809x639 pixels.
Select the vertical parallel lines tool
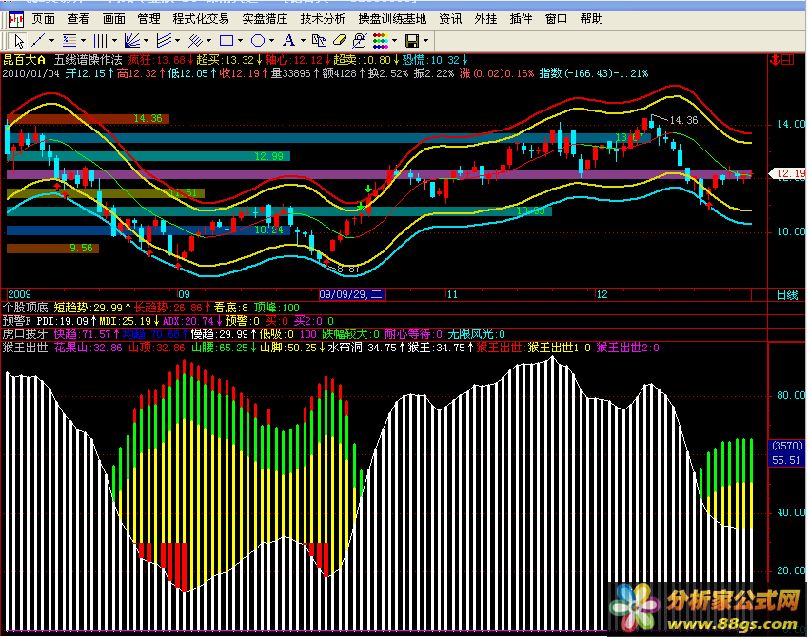(101, 40)
